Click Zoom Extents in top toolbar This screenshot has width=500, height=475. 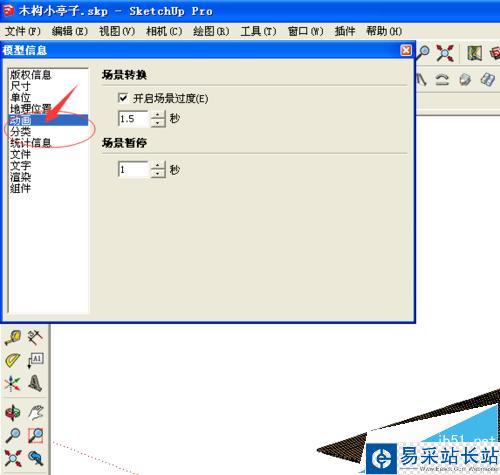click(445, 53)
